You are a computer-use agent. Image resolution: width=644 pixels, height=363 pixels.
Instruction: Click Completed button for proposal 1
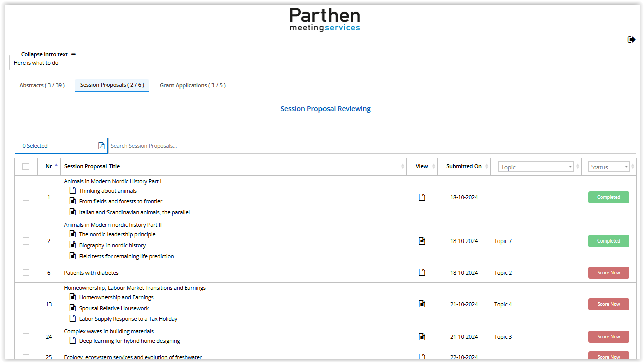608,197
